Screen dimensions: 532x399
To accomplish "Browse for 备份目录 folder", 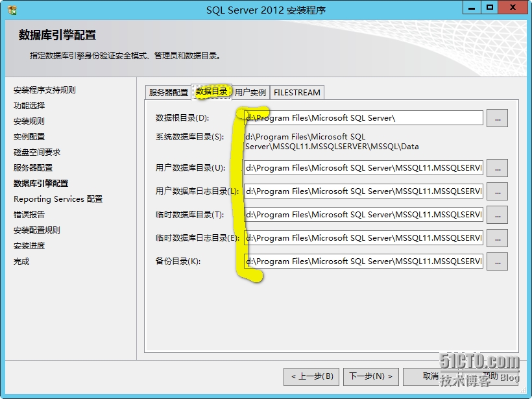I will pyautogui.click(x=497, y=261).
